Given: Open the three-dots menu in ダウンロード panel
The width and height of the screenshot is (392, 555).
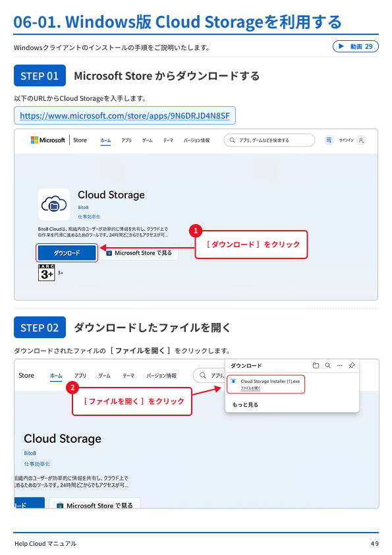Looking at the screenshot, I should pos(340,366).
